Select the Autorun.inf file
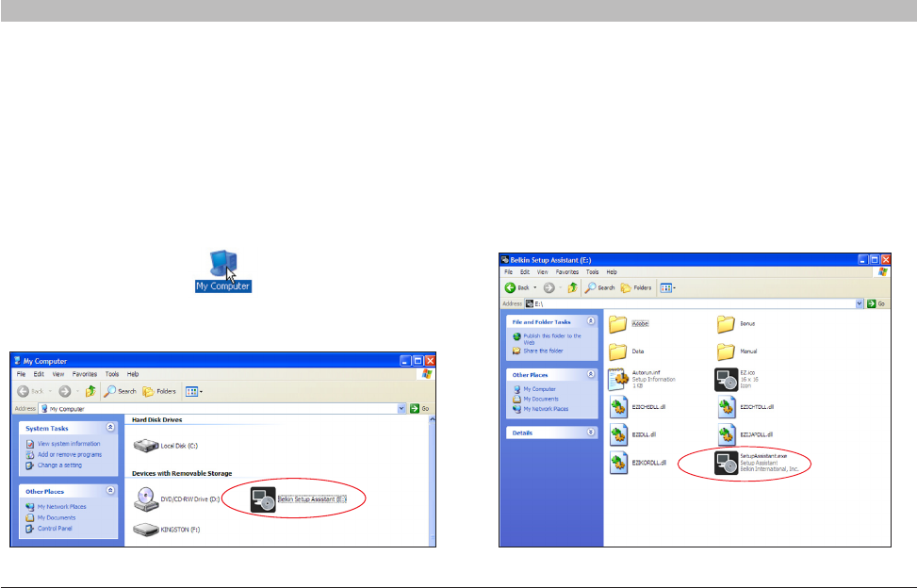Viewport: 917px width, 588px height. click(642, 380)
